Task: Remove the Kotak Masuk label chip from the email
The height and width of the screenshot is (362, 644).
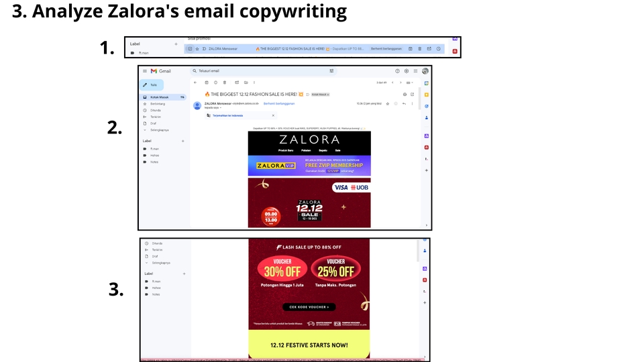Action: click(x=328, y=95)
